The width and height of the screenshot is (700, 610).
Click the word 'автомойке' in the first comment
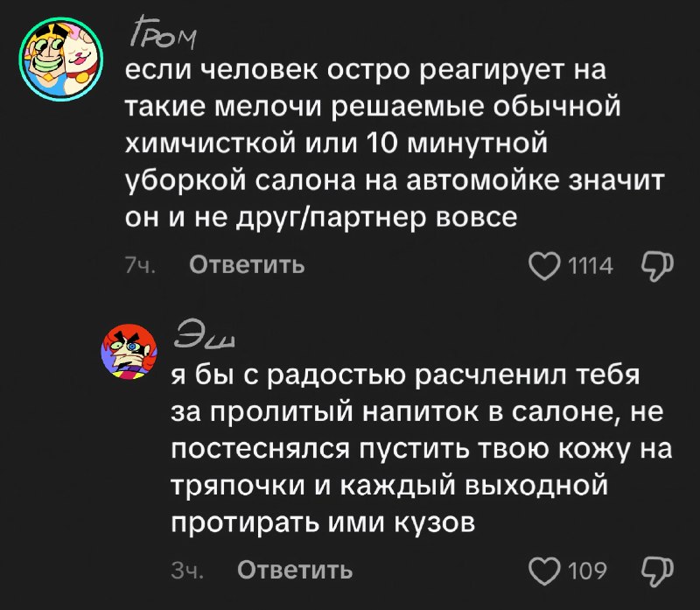483,181
